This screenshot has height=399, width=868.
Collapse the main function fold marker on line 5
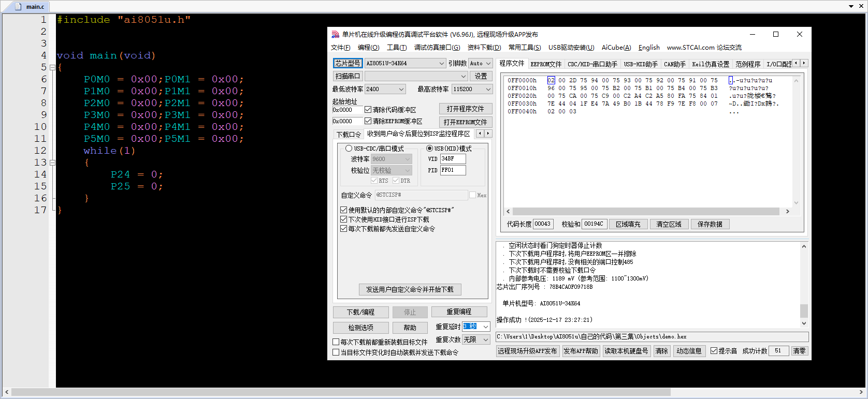click(x=52, y=67)
